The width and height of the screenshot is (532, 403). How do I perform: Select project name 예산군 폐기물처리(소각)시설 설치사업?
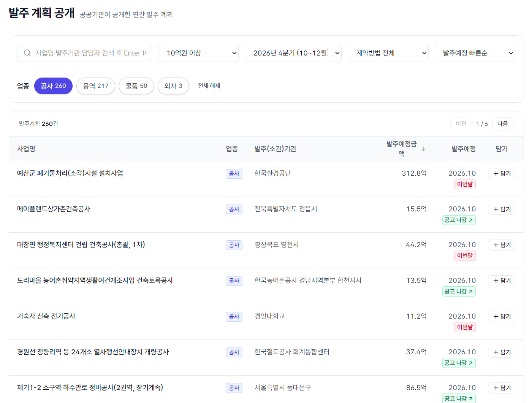point(70,173)
